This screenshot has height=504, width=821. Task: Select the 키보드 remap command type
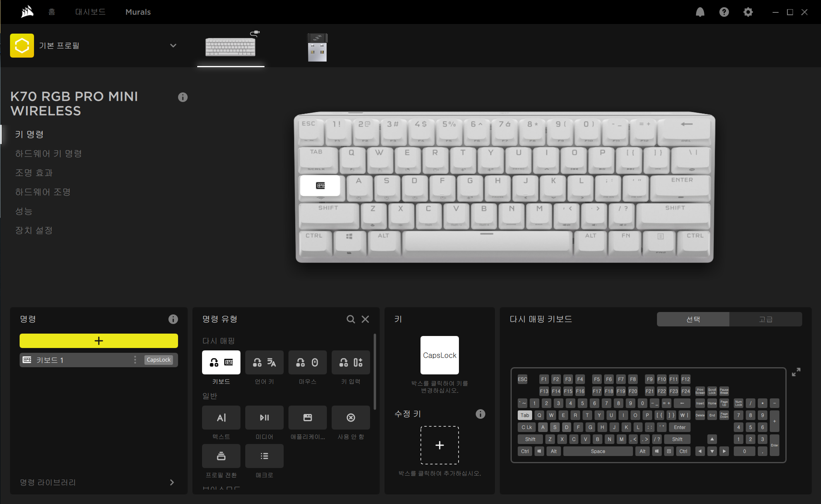click(x=221, y=362)
